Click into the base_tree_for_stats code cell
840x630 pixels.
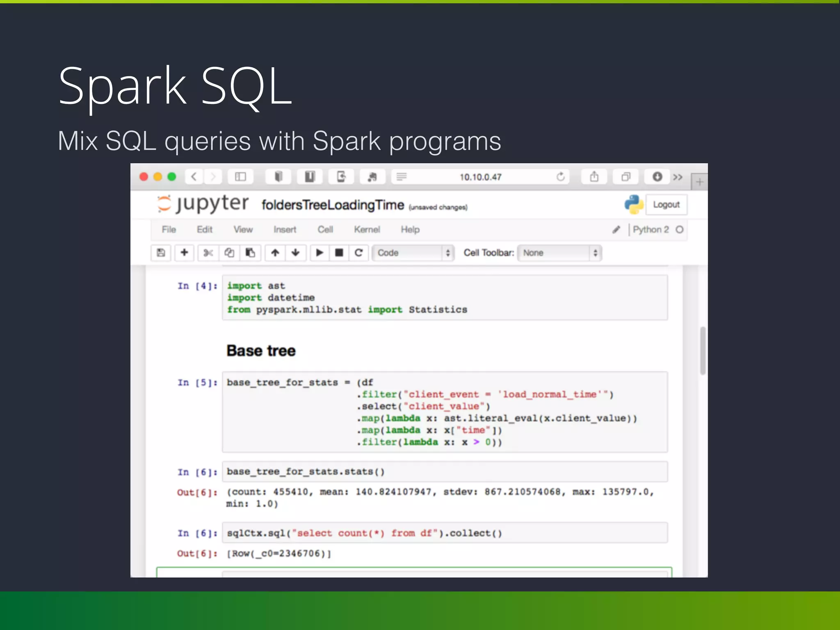click(x=445, y=412)
